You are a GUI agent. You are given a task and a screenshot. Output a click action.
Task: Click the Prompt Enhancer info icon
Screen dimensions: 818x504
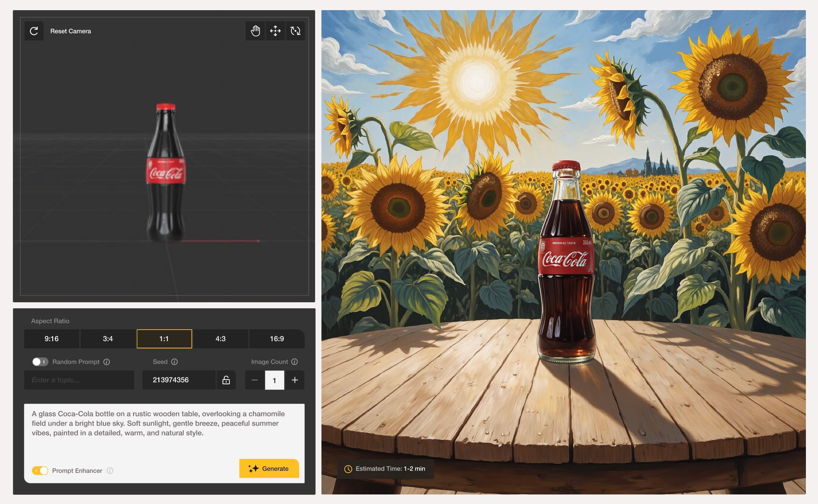tap(110, 470)
